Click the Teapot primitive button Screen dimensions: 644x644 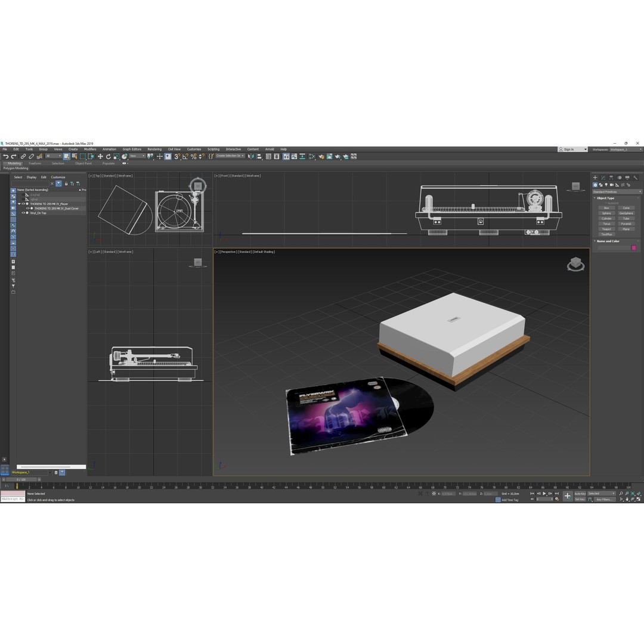[x=606, y=229]
